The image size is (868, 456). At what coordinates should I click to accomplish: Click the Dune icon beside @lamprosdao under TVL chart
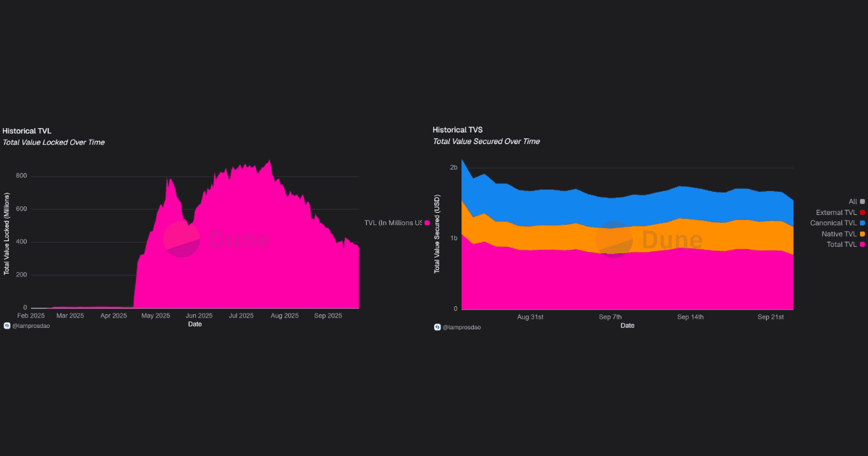[7, 326]
